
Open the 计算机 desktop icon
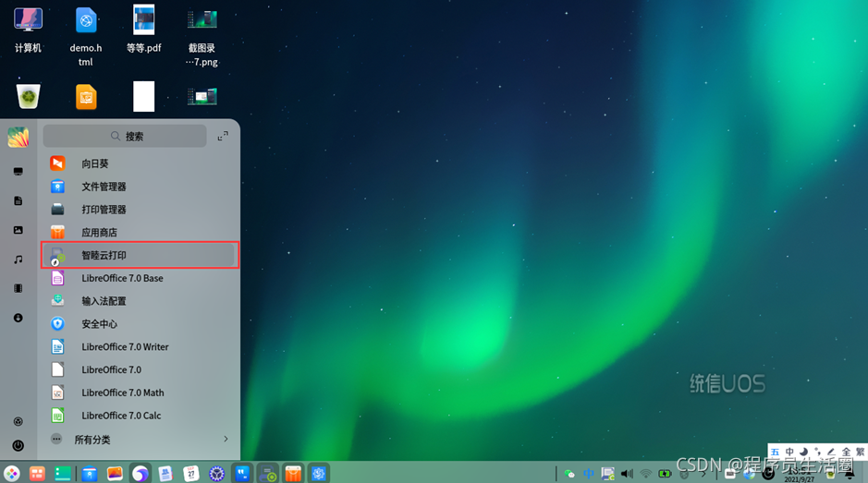tap(28, 30)
